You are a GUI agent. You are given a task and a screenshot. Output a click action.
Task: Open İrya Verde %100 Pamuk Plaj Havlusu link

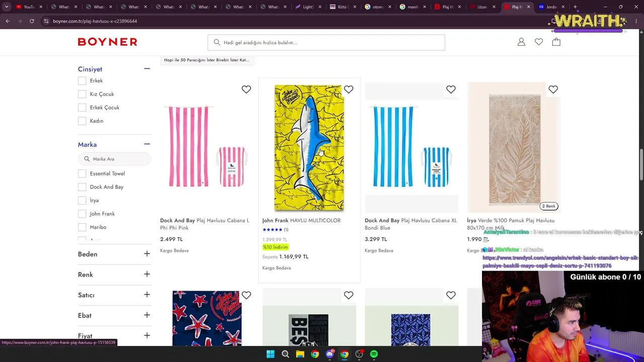click(511, 224)
